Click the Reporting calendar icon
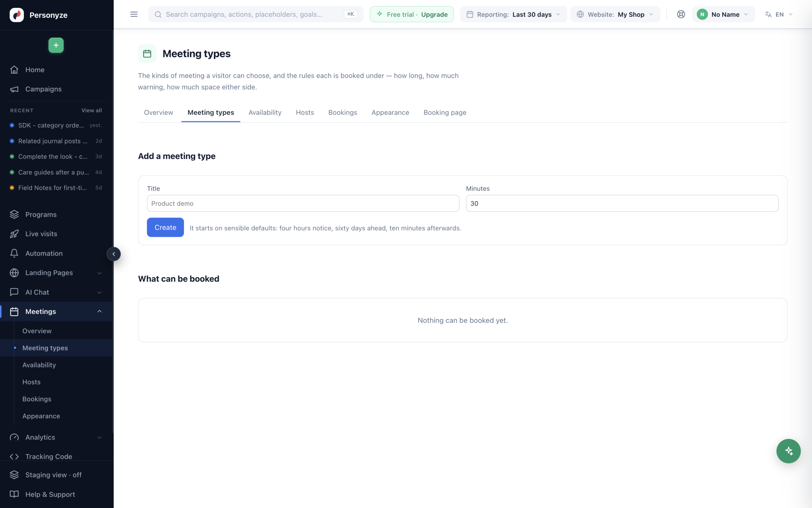Image resolution: width=812 pixels, height=508 pixels. tap(470, 15)
